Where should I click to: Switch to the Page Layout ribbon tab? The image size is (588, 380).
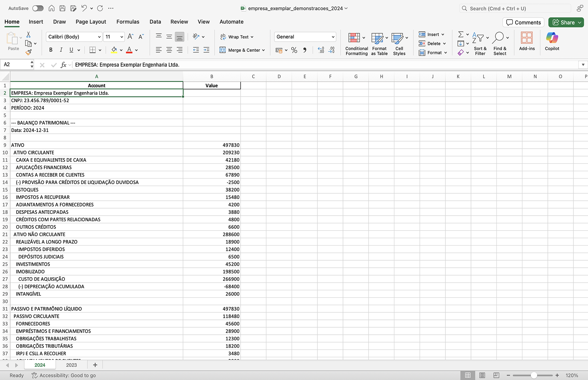[91, 22]
